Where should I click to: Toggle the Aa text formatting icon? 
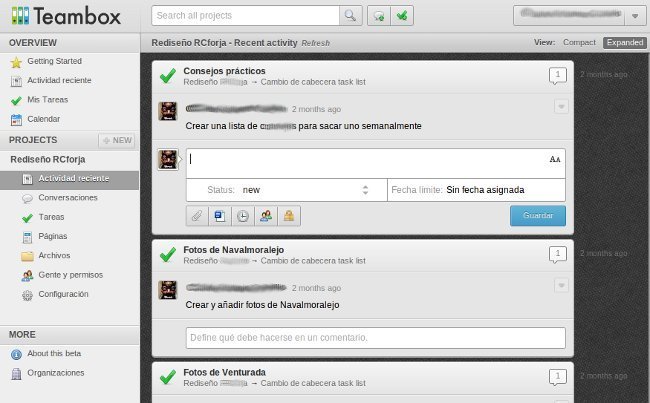click(555, 159)
